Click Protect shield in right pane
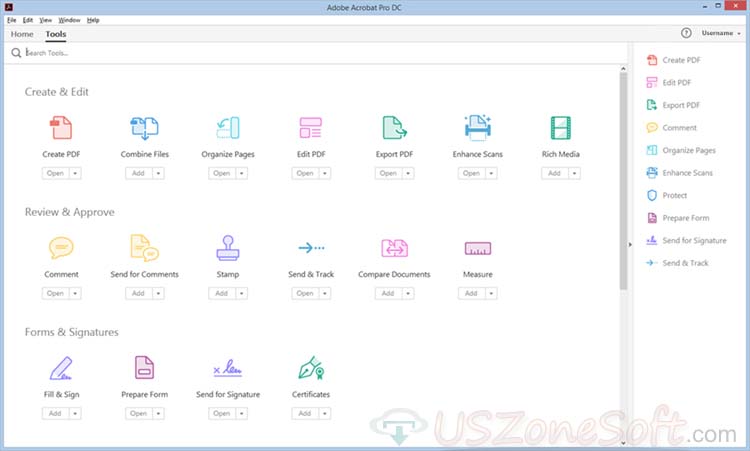Screen dimensions: 750x451 pos(666,195)
